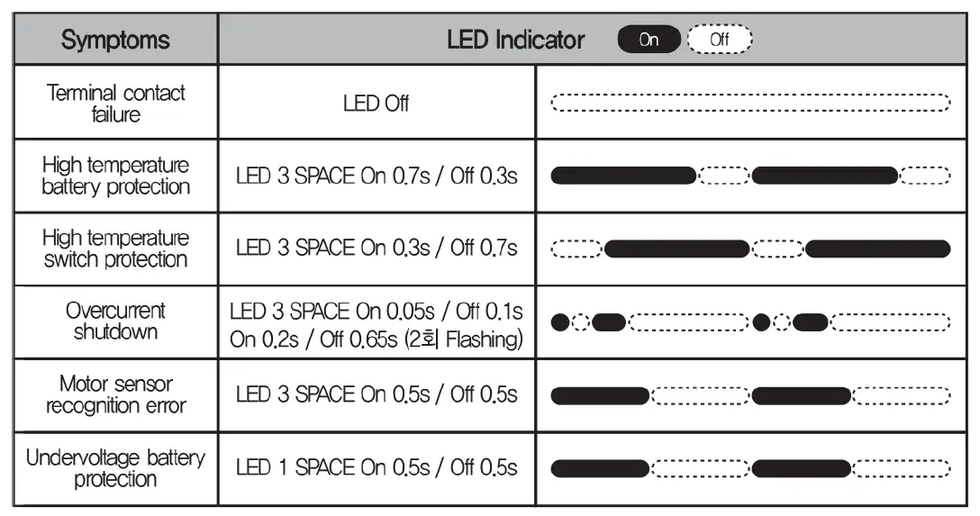980x516 pixels.
Task: Click first solid bar in Motor sensor row
Action: (x=599, y=394)
